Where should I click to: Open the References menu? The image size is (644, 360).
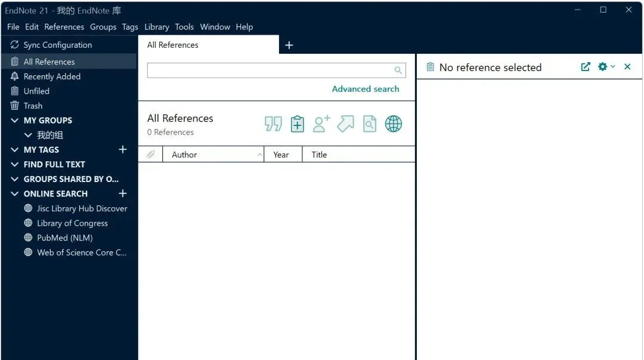[x=64, y=27]
